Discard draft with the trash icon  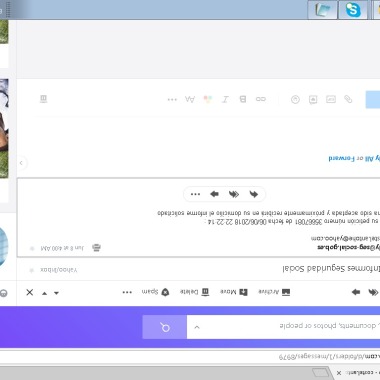(43, 99)
